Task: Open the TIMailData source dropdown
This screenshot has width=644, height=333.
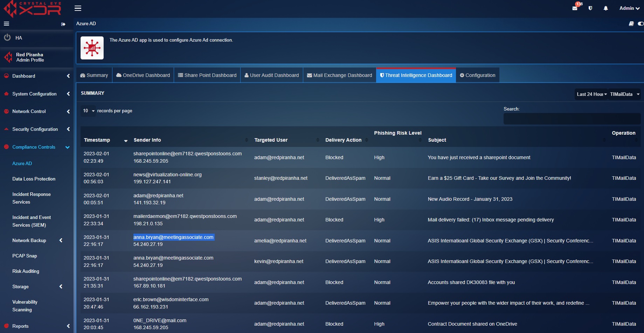Action: pyautogui.click(x=625, y=94)
